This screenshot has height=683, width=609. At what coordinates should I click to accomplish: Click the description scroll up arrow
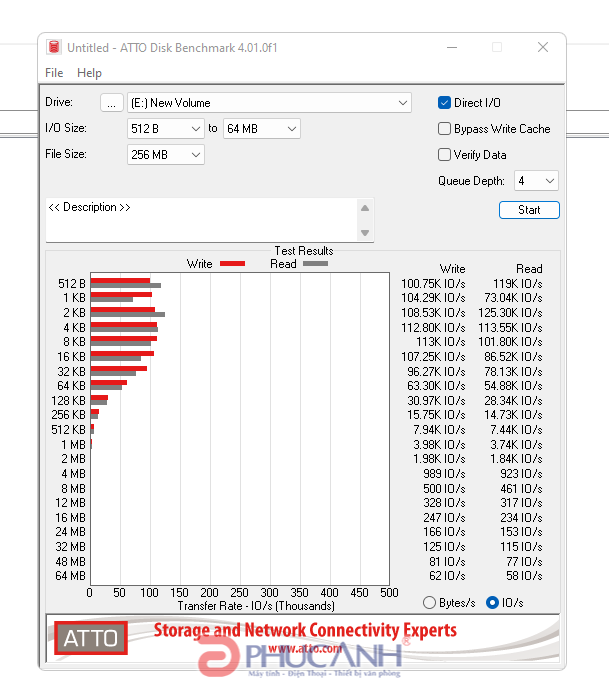pos(365,208)
